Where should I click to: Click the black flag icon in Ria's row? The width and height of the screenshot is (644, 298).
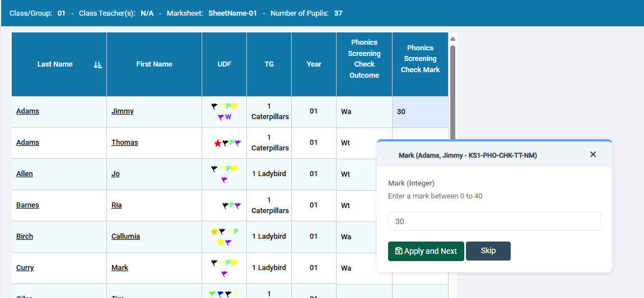pyautogui.click(x=225, y=206)
